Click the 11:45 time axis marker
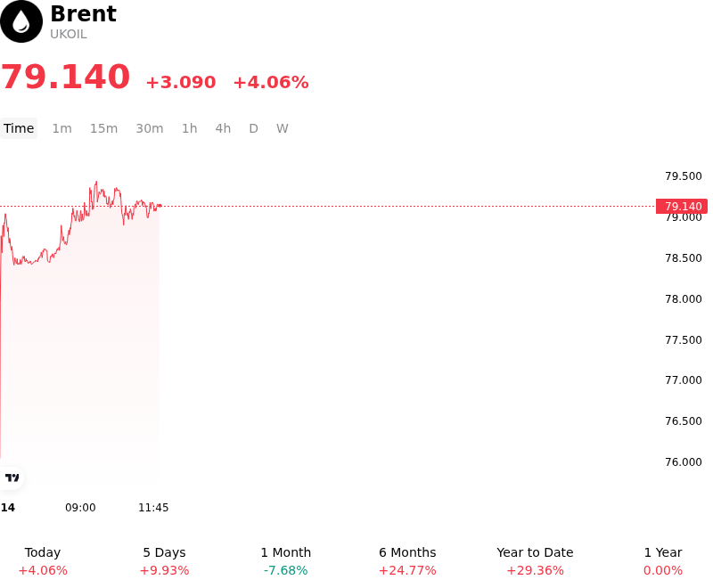This screenshot has height=588, width=713. coord(153,508)
